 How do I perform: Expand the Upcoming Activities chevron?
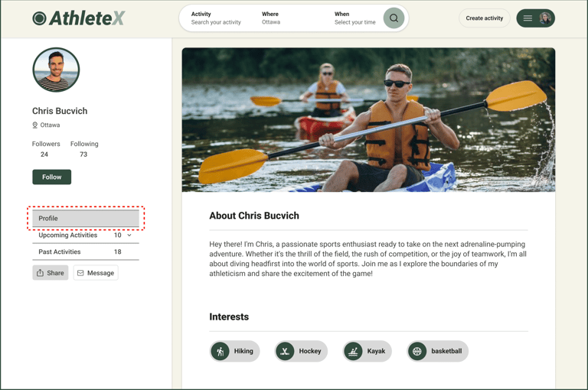[129, 236]
